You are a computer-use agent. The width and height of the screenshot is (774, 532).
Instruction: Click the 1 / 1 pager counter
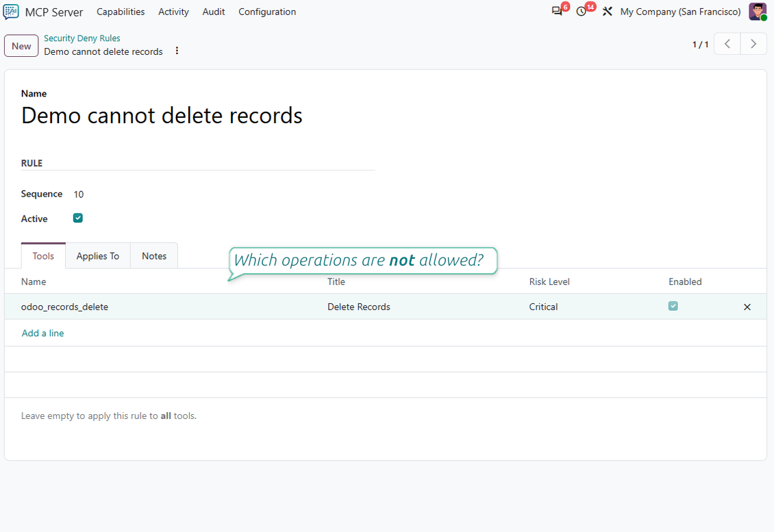[700, 45]
